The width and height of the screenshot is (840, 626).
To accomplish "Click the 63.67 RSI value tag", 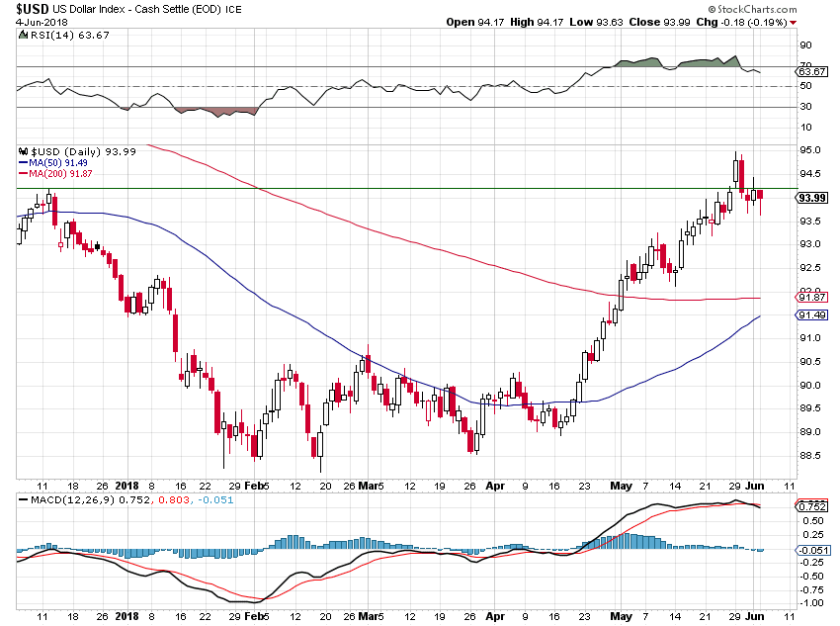I will (x=812, y=71).
